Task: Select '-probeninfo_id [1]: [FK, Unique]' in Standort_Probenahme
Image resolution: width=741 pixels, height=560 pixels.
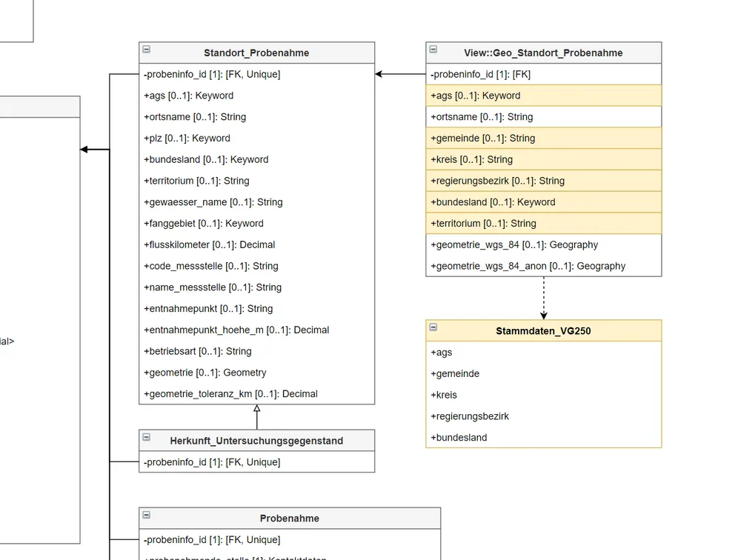Action: pyautogui.click(x=256, y=74)
